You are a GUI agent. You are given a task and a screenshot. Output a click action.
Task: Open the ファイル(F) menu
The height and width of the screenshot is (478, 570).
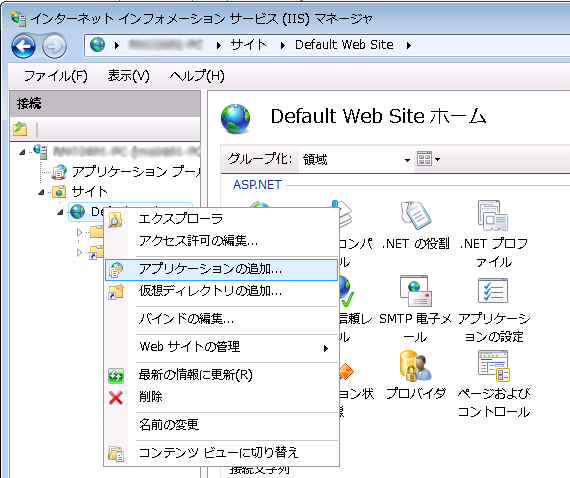pyautogui.click(x=56, y=76)
